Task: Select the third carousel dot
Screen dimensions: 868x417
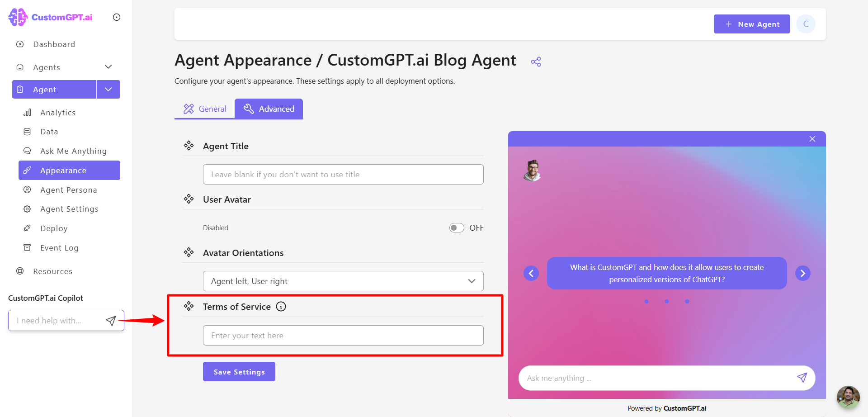Action: 687,302
